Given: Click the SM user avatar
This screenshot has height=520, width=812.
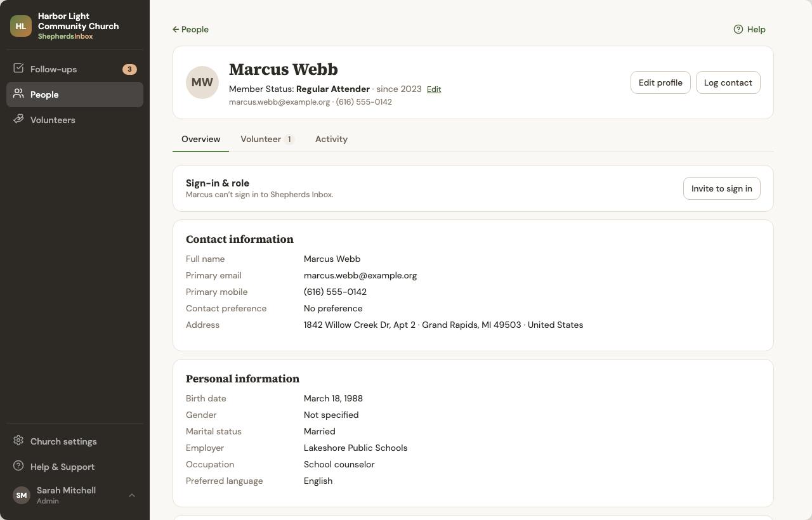Looking at the screenshot, I should [22, 495].
